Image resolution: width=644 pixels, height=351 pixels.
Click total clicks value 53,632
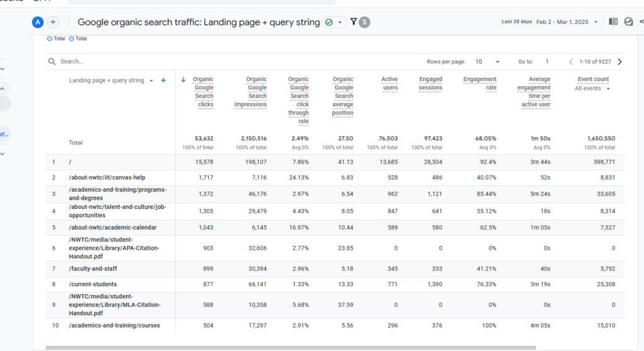coord(204,138)
